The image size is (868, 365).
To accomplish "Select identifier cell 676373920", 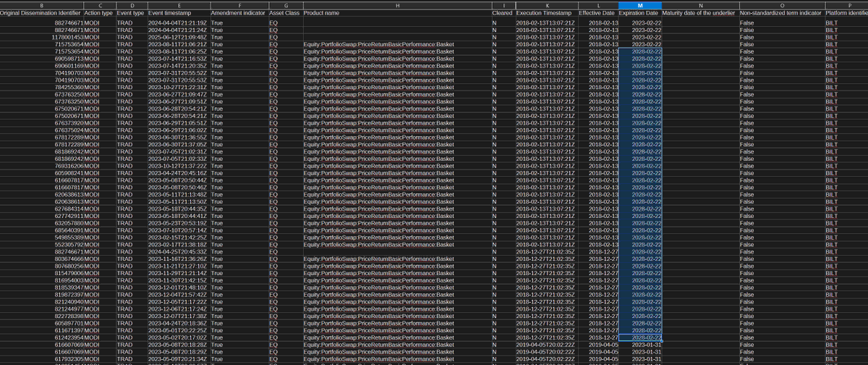I will click(x=41, y=122).
